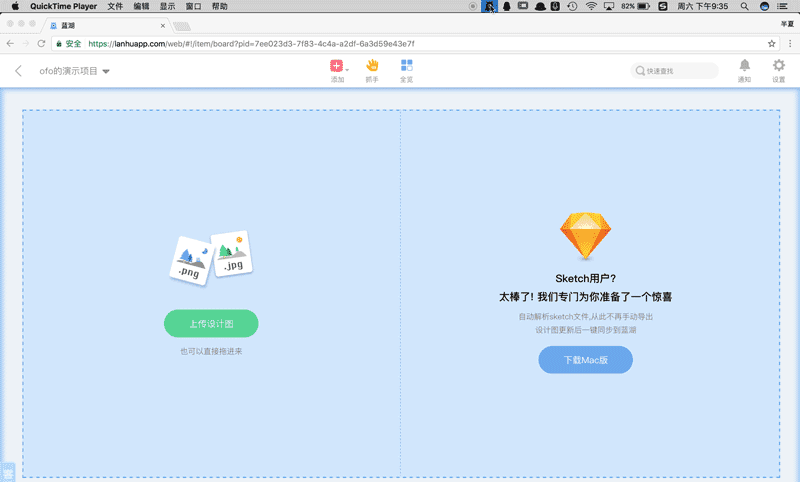This screenshot has height=482, width=800.
Task: Click the green 安全 lock indicator
Action: 69,44
